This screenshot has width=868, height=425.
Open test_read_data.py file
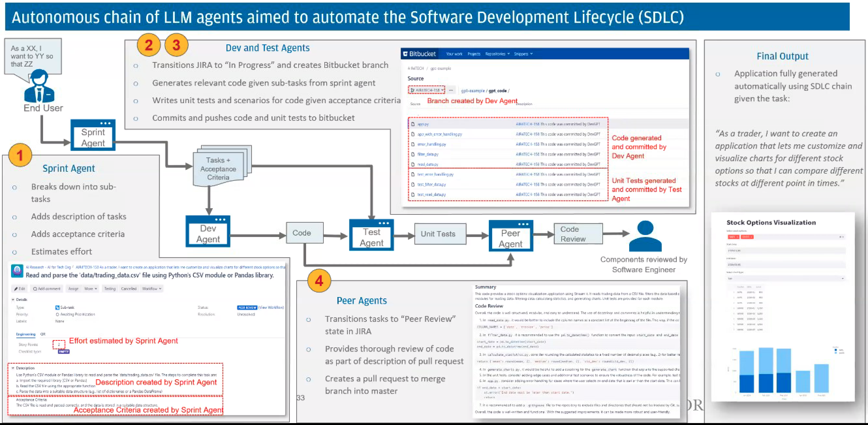(431, 195)
